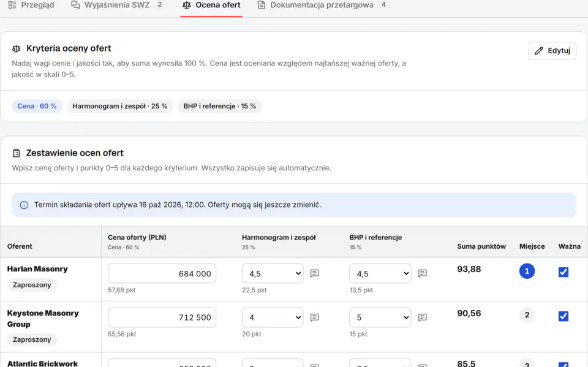Click the scales icon beside Kryteria oceny ofert
The image size is (588, 367).
[16, 48]
